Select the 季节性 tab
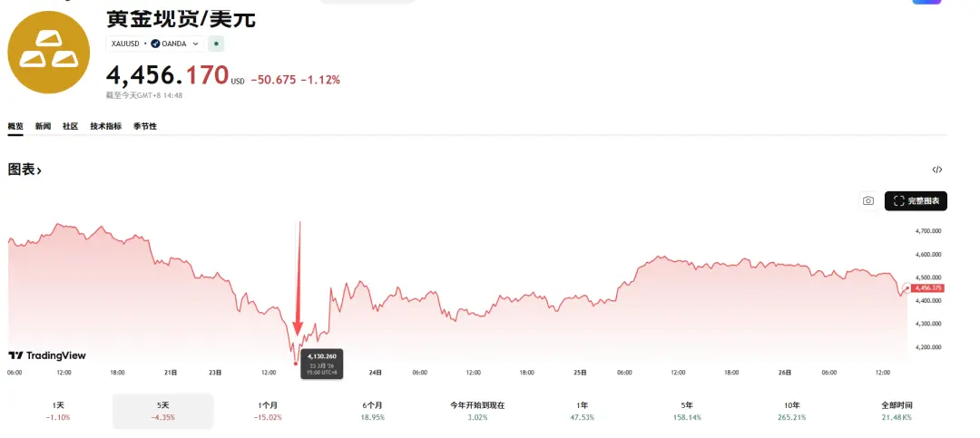Screen dimensions: 980x438 [x=145, y=126]
